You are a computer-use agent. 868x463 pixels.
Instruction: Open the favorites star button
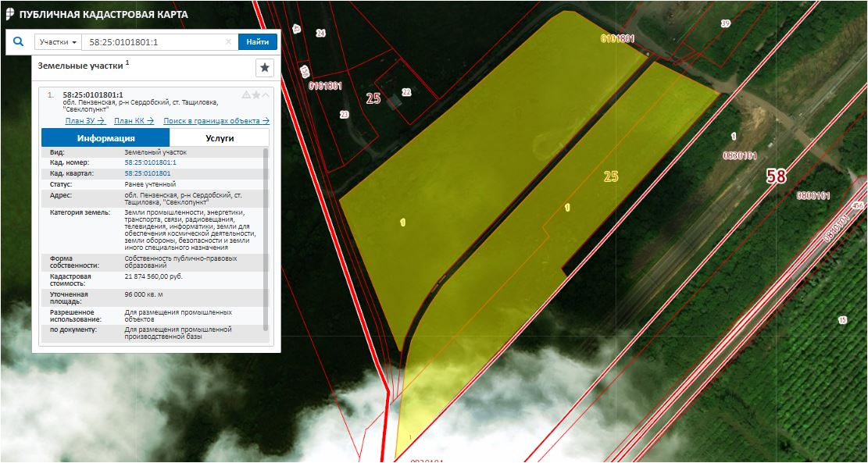coord(265,68)
